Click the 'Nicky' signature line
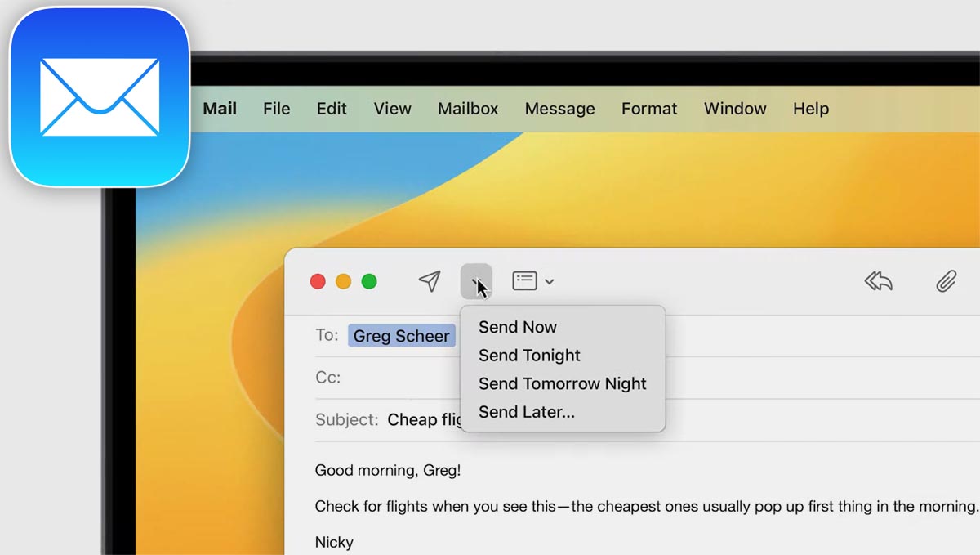The image size is (980, 555). pos(334,543)
